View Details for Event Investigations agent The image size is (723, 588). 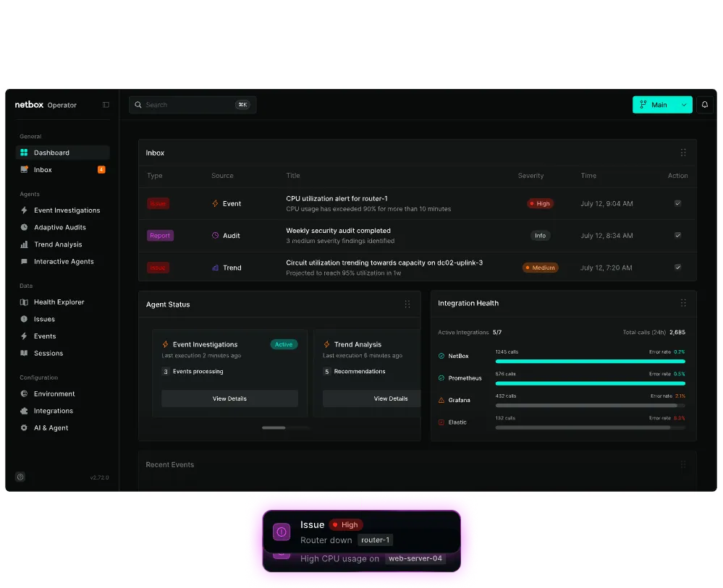229,399
